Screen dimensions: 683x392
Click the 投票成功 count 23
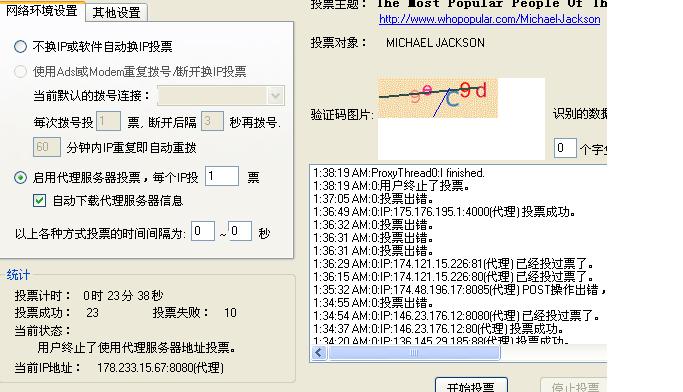point(92,313)
